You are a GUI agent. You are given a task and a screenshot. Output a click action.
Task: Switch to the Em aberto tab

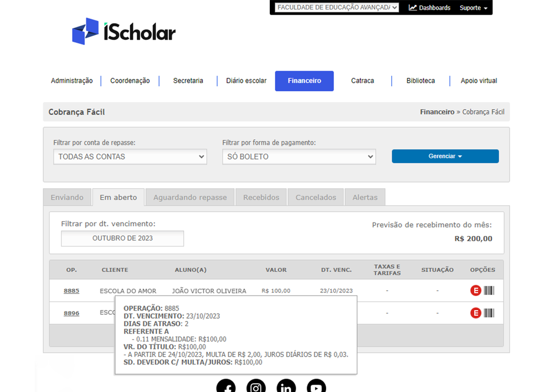119,197
